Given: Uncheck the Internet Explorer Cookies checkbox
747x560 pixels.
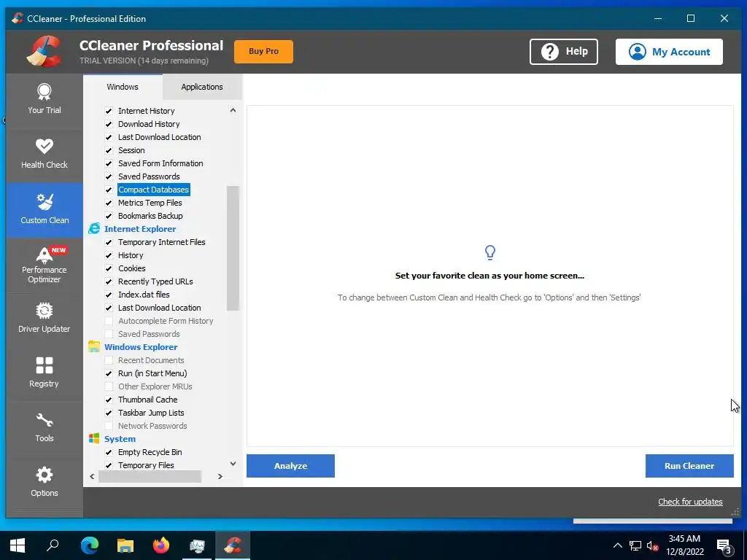Looking at the screenshot, I should point(109,268).
